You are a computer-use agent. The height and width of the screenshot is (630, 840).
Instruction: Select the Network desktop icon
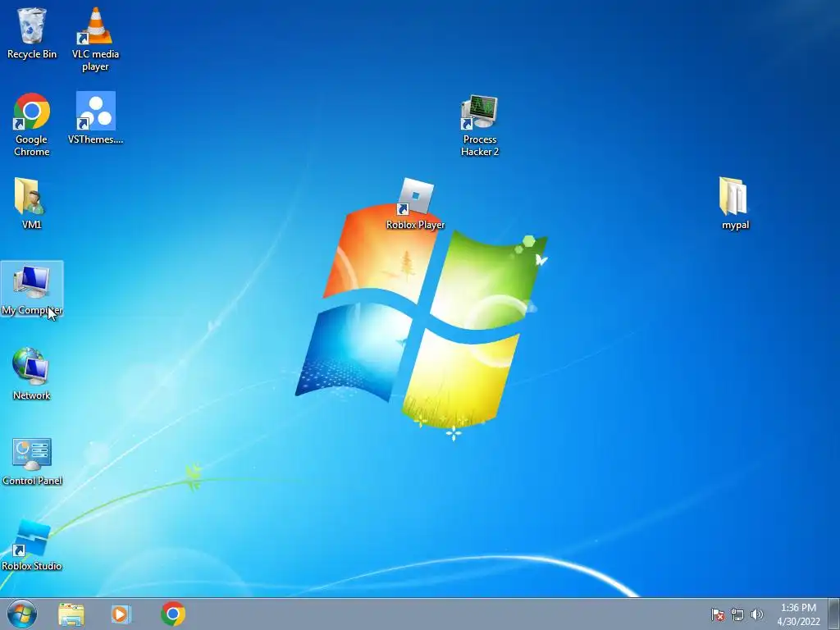point(32,374)
